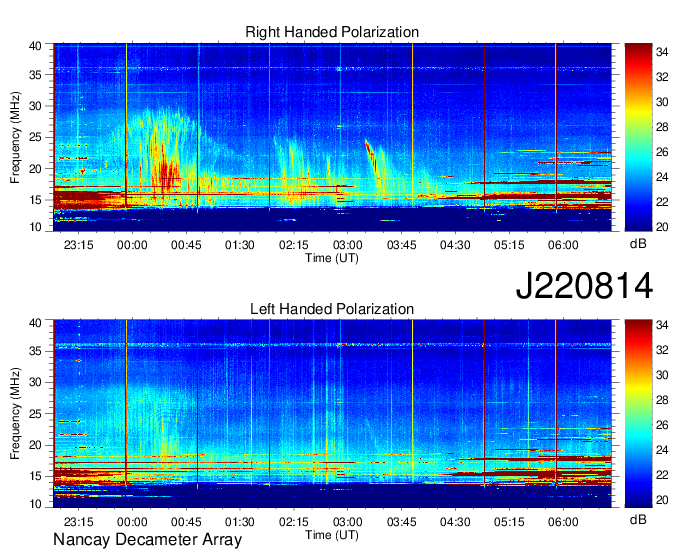Click "03:00" time tick under Left Handed plot

[x=347, y=522]
